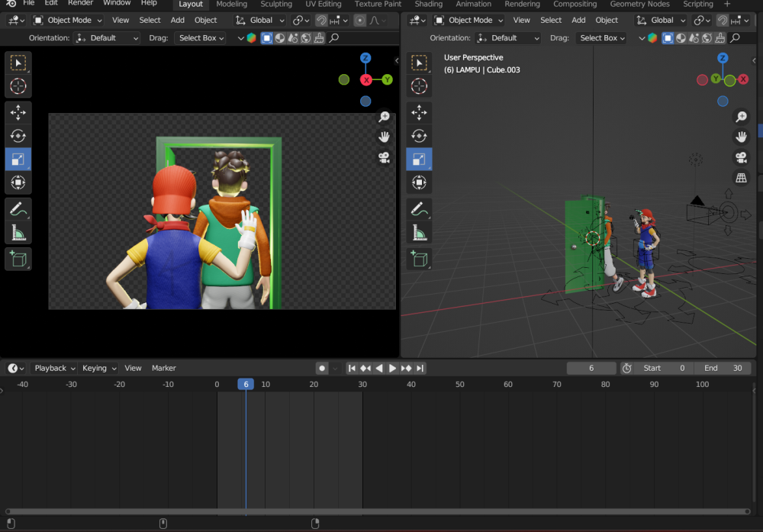The height and width of the screenshot is (532, 763).
Task: Switch to the Modeling workspace tab
Action: coord(232,4)
